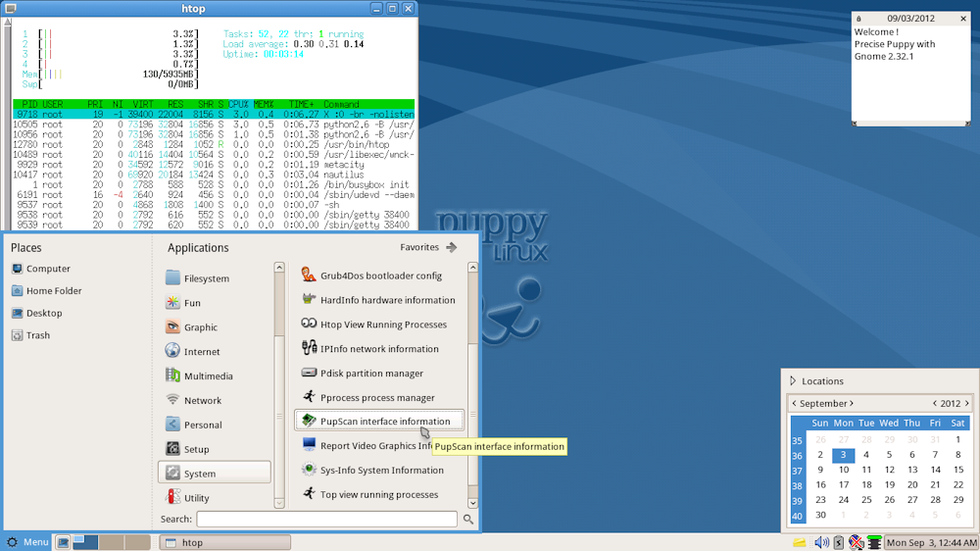
Task: Open htop window menu icon
Action: click(11, 9)
